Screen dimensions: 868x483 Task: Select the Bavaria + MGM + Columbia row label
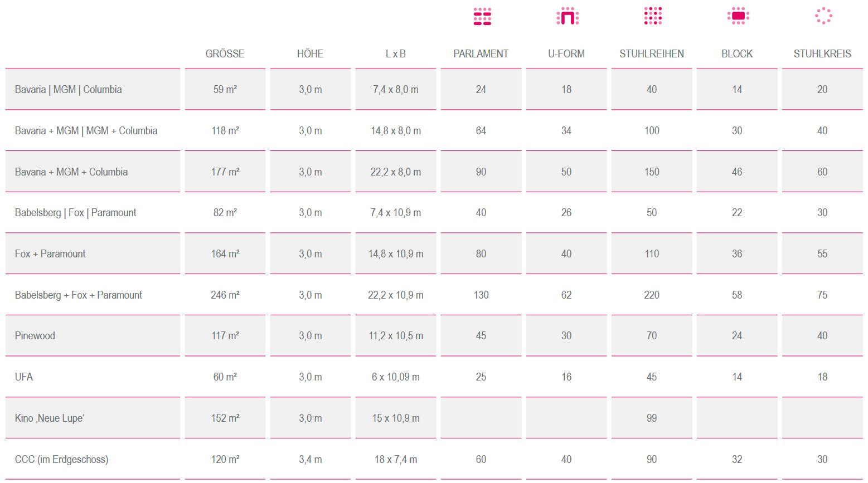coord(71,172)
